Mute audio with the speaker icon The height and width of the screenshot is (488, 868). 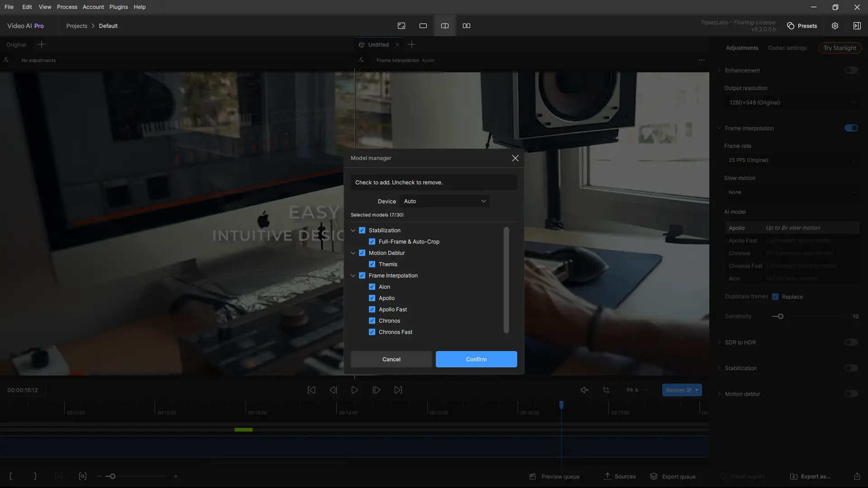585,390
